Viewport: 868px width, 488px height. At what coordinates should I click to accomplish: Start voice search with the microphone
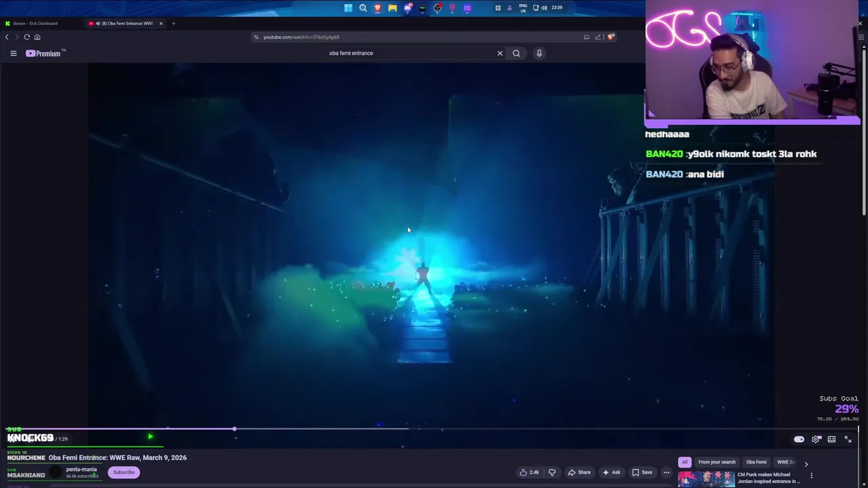(x=539, y=53)
